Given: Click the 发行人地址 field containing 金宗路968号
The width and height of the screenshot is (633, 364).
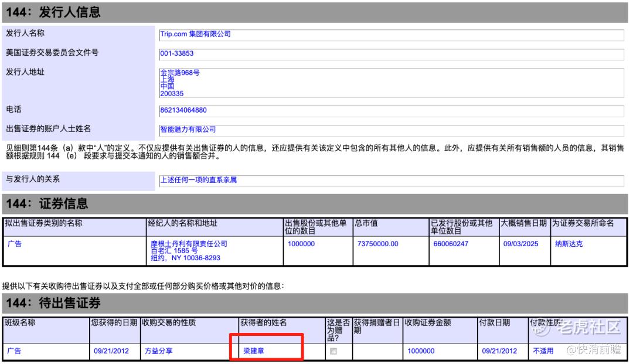Looking at the screenshot, I should click(391, 83).
